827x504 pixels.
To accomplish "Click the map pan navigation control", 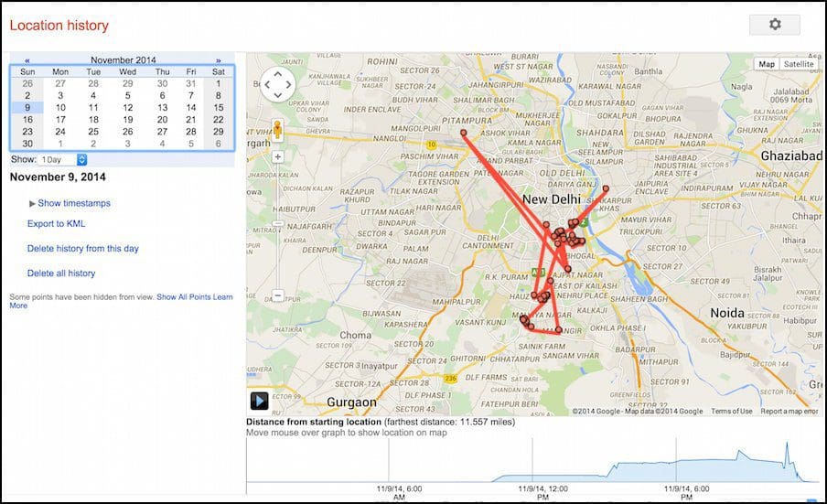I will coord(278,84).
